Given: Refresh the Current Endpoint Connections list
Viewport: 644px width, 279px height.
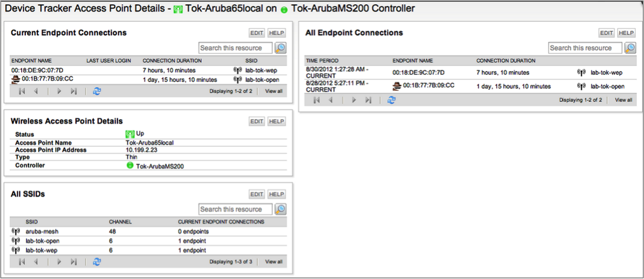Looking at the screenshot, I should [96, 91].
